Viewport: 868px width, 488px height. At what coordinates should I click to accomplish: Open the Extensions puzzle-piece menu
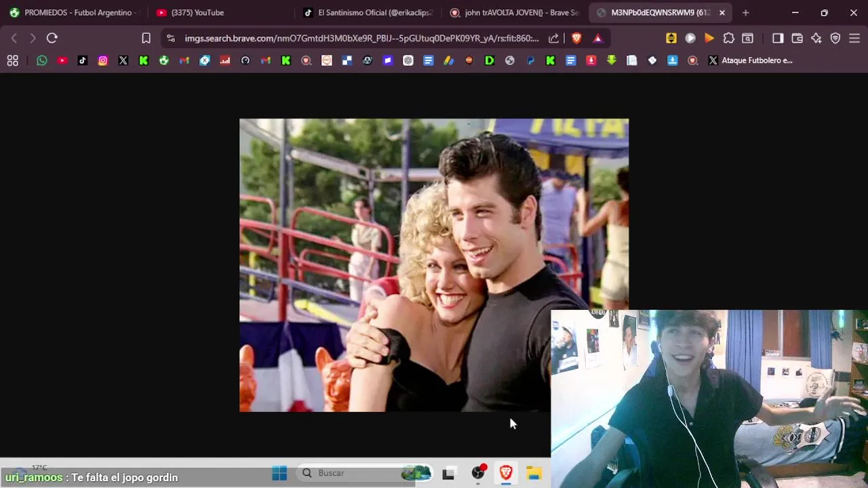click(x=729, y=39)
